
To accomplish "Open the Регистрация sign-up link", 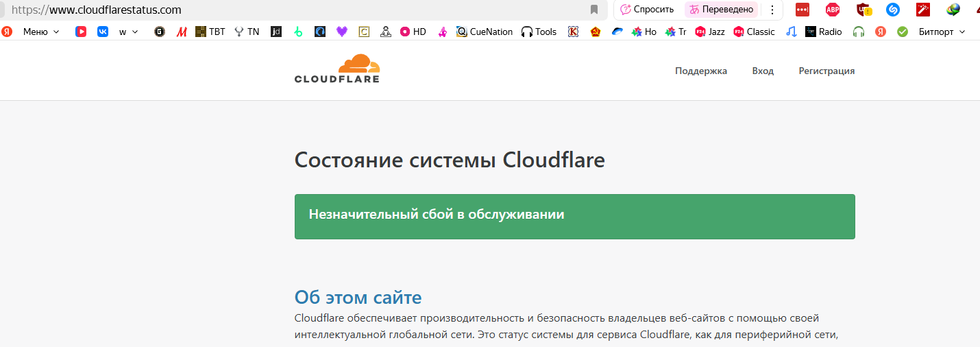I will tap(826, 71).
